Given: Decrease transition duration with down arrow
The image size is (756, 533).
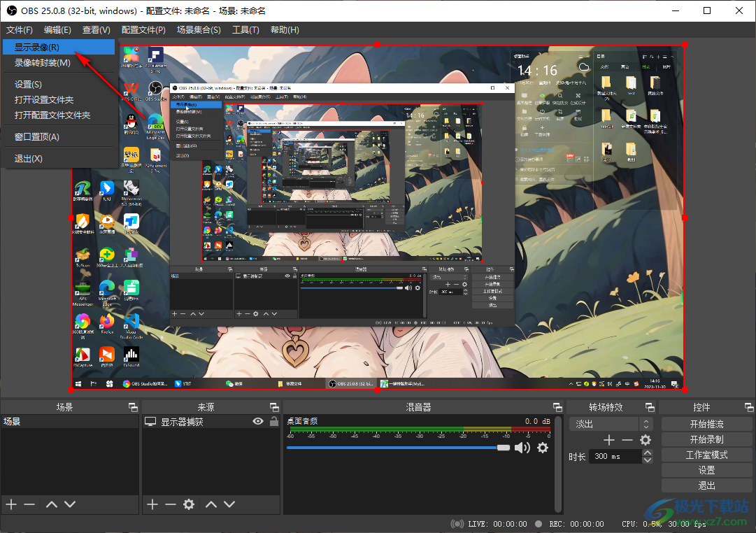Looking at the screenshot, I should (648, 460).
